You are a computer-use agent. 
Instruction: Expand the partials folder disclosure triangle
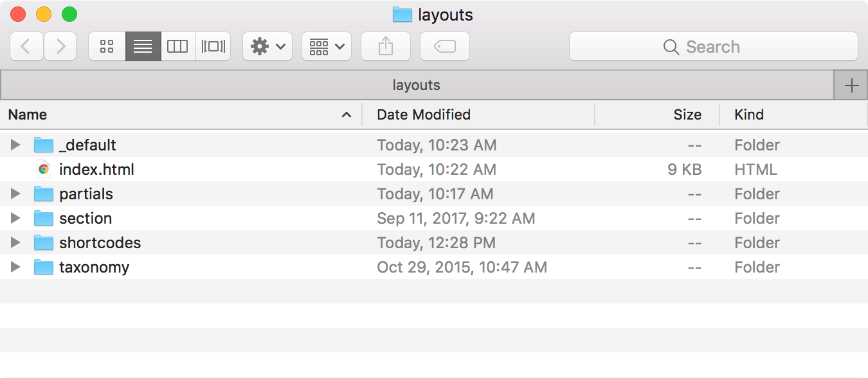pos(15,194)
